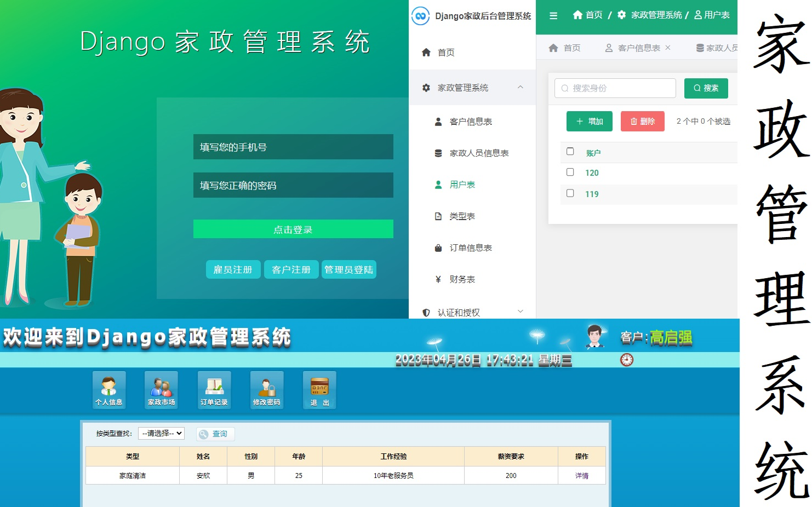Click the Django admin logo icon

[x=420, y=16]
